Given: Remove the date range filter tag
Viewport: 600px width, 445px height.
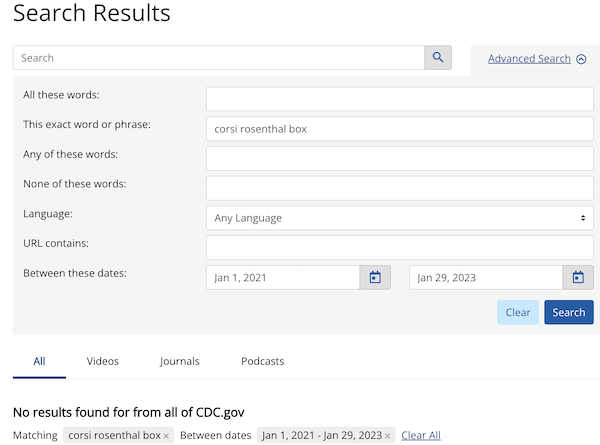Looking at the screenshot, I should (387, 436).
